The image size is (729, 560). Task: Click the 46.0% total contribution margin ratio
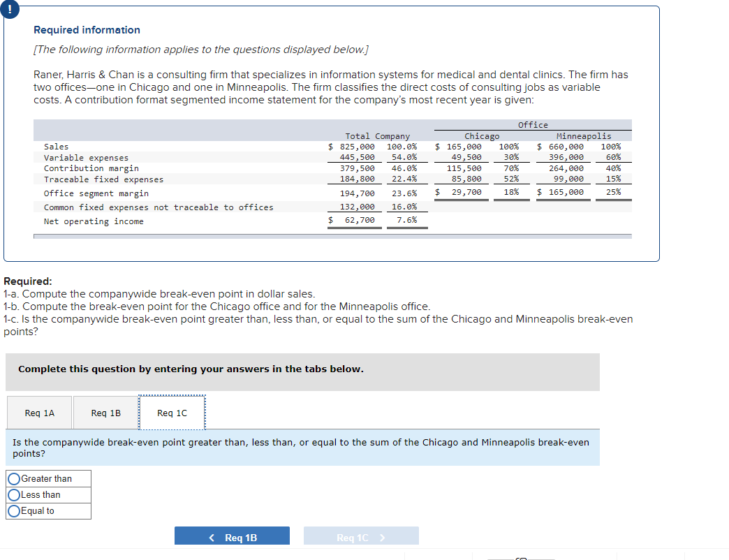[x=404, y=168]
